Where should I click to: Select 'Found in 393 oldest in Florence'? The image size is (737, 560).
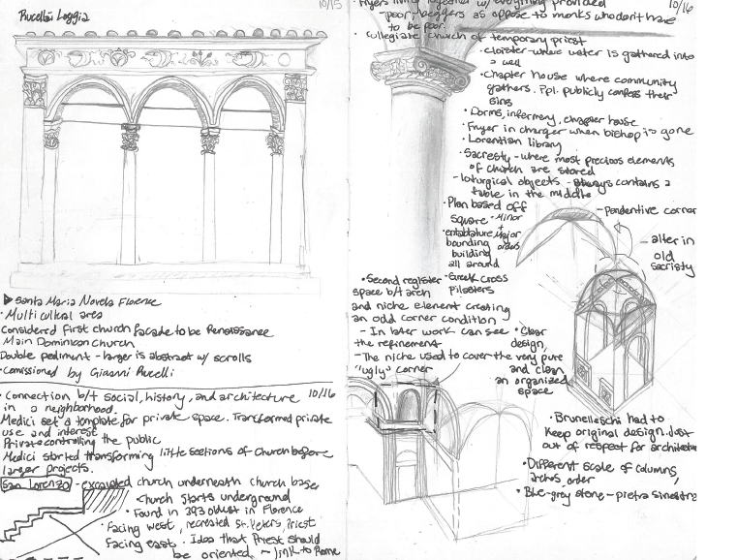[214, 512]
